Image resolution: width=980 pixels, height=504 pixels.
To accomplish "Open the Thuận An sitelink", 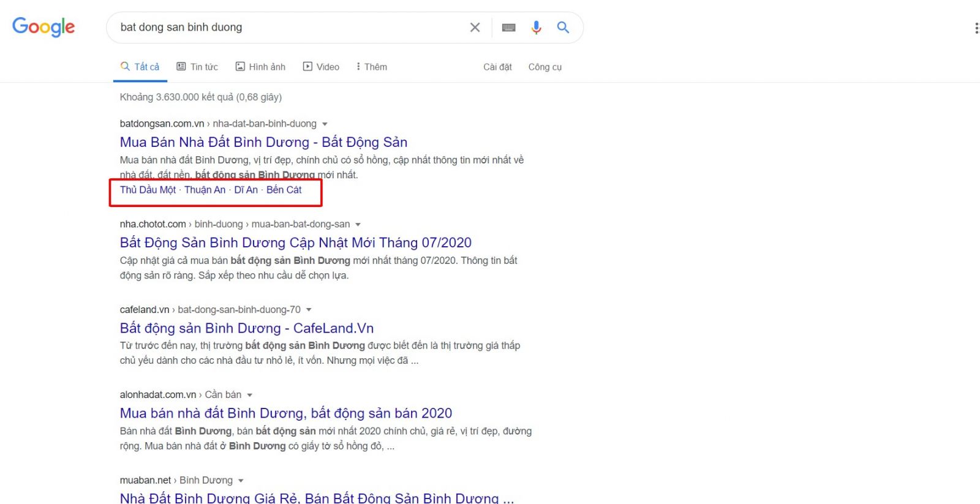I will coord(205,190).
